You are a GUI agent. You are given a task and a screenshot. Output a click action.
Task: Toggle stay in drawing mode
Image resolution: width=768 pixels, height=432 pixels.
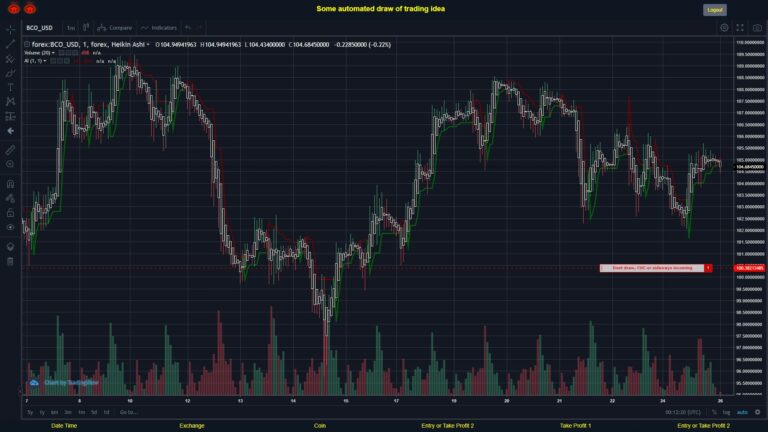[x=10, y=198]
